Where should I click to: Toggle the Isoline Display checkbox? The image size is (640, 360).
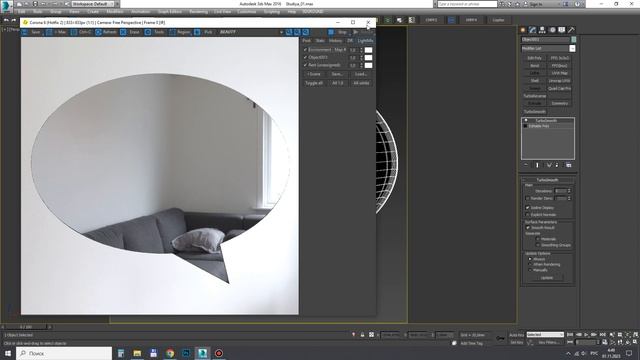(528, 208)
